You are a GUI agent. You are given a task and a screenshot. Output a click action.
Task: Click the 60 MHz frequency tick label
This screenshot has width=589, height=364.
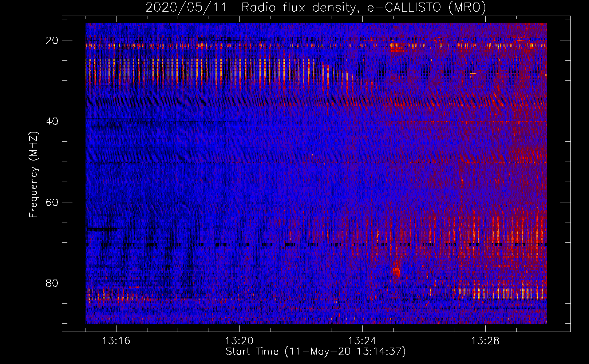point(52,202)
